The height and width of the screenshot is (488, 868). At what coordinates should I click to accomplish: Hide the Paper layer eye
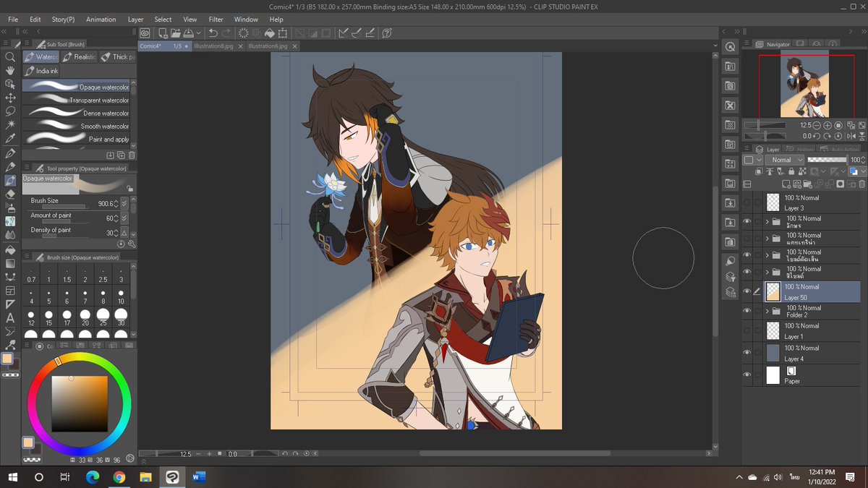click(747, 374)
